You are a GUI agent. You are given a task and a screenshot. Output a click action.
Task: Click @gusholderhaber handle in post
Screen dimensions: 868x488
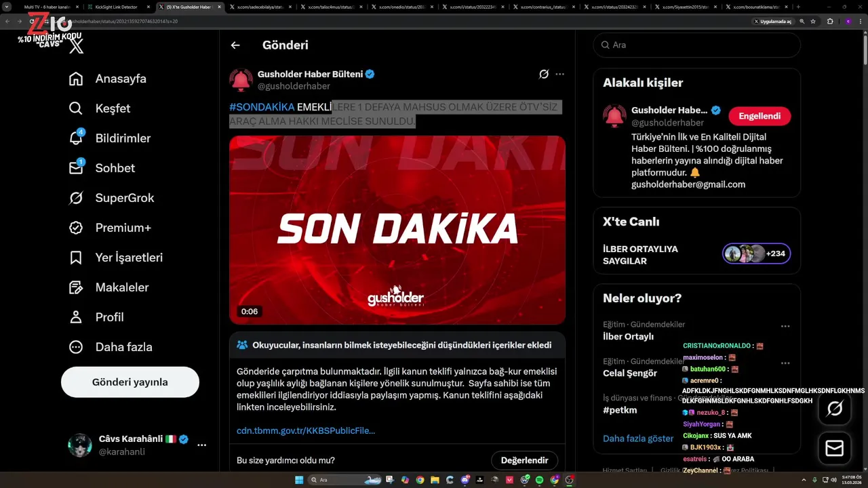coord(294,86)
